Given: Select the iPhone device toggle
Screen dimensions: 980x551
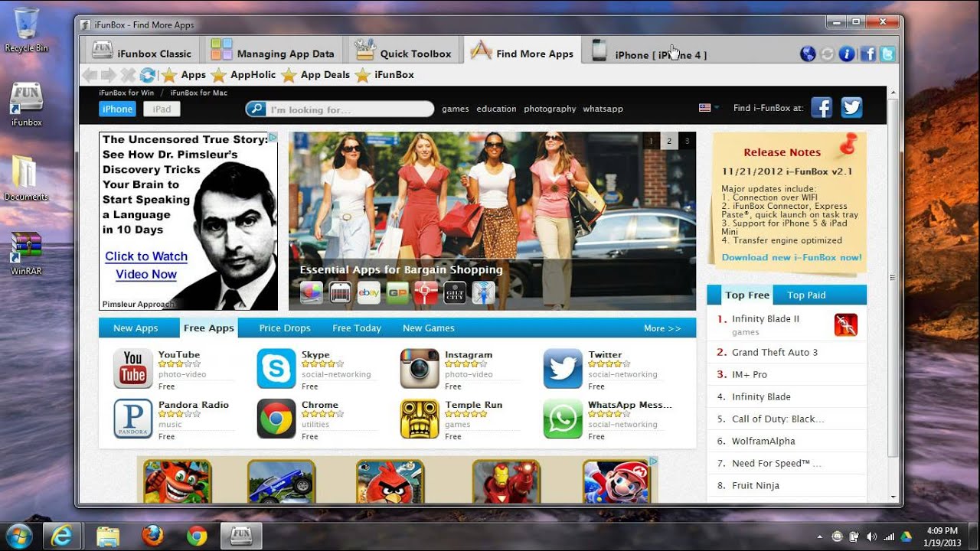Looking at the screenshot, I should pyautogui.click(x=117, y=109).
